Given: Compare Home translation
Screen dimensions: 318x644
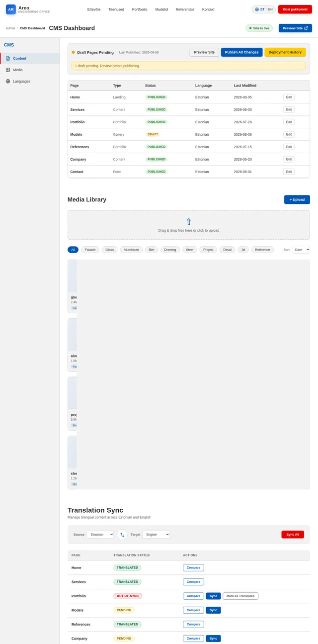Looking at the screenshot, I should pos(193,567).
